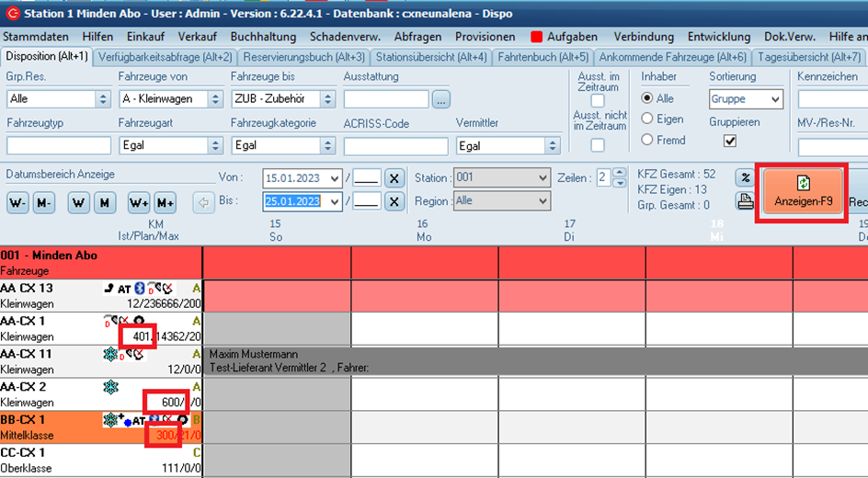Click the Anzeigen-F9 refresh button
This screenshot has width=868, height=478.
801,194
